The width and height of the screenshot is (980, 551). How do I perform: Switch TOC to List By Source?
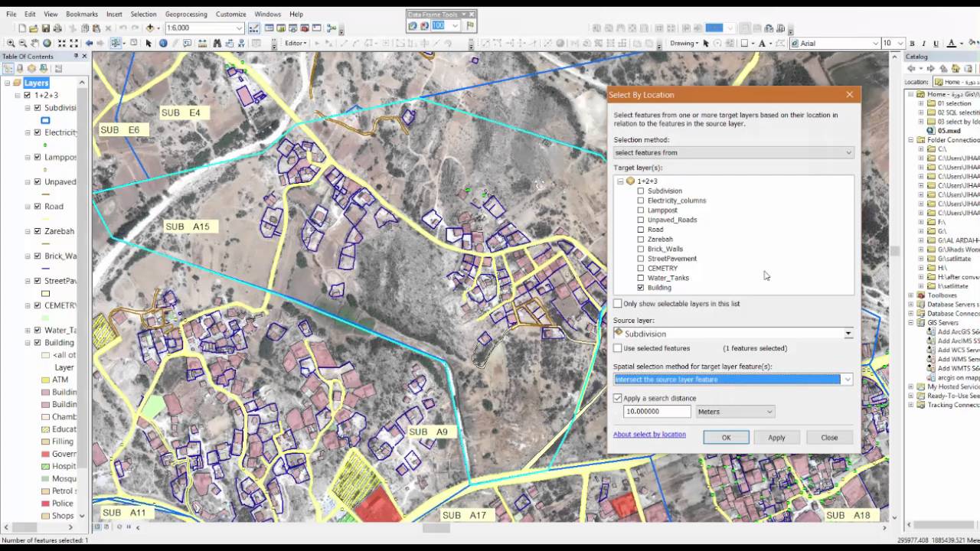[21, 69]
